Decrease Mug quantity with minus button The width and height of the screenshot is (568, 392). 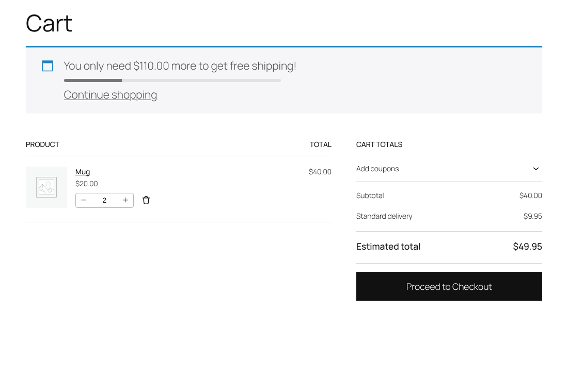(x=84, y=200)
